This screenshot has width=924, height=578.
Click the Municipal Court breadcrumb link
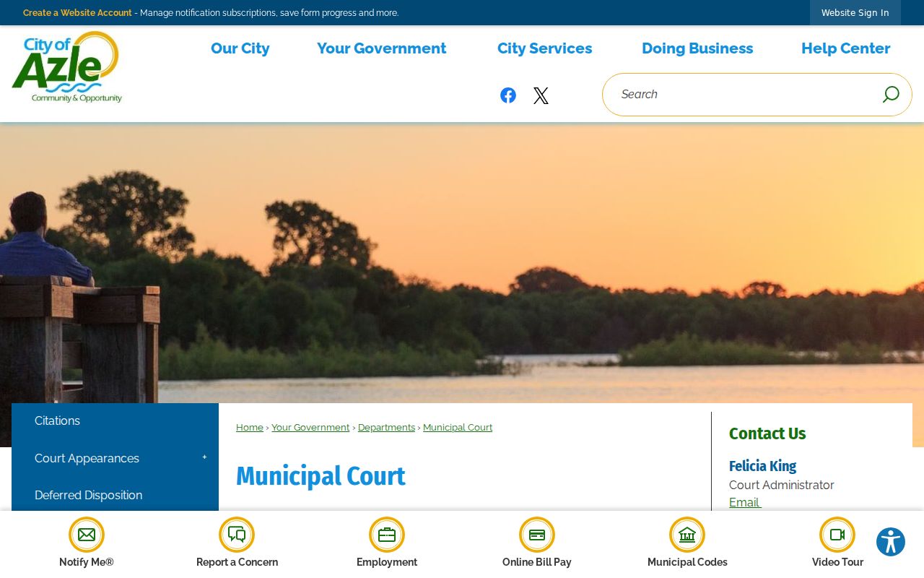point(458,428)
